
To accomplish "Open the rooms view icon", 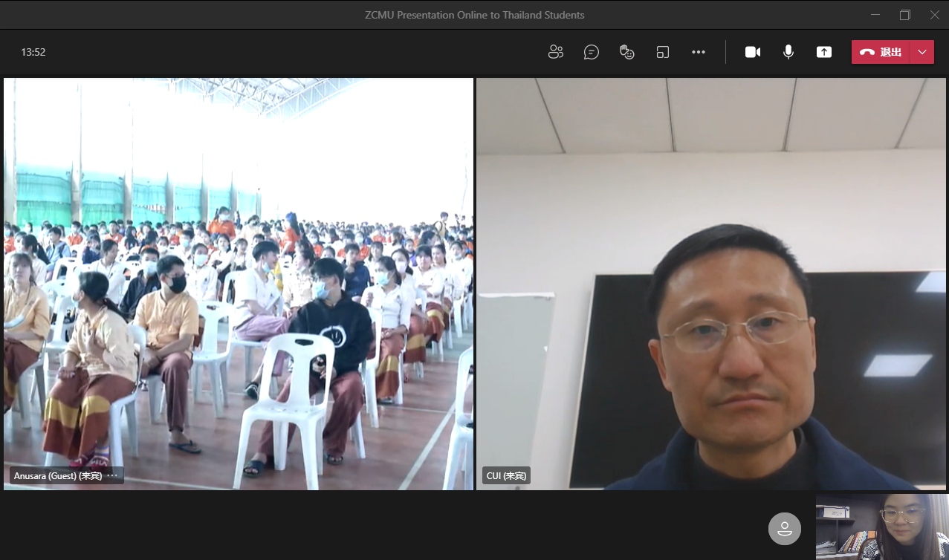I will [663, 52].
